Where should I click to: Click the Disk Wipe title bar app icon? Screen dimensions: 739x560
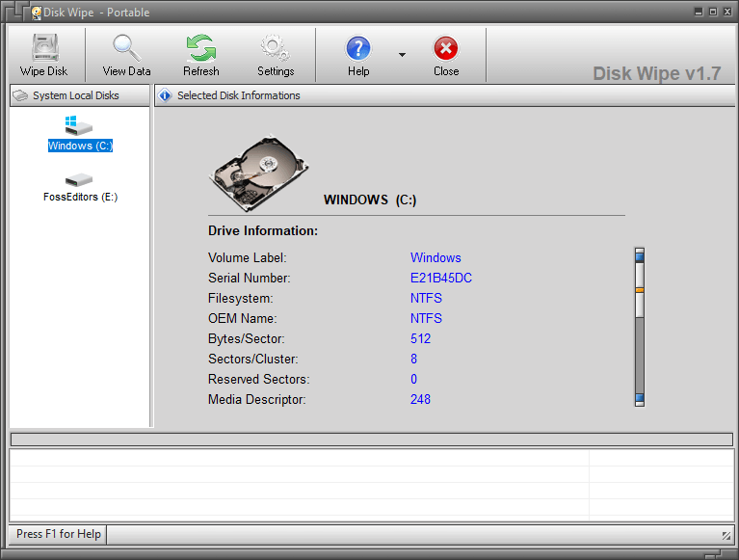pyautogui.click(x=37, y=13)
